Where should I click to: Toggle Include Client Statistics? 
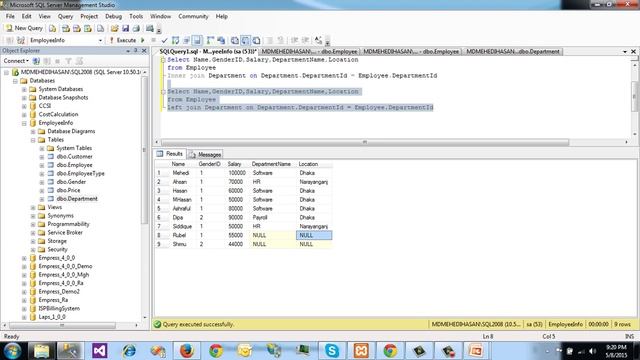pos(221,40)
